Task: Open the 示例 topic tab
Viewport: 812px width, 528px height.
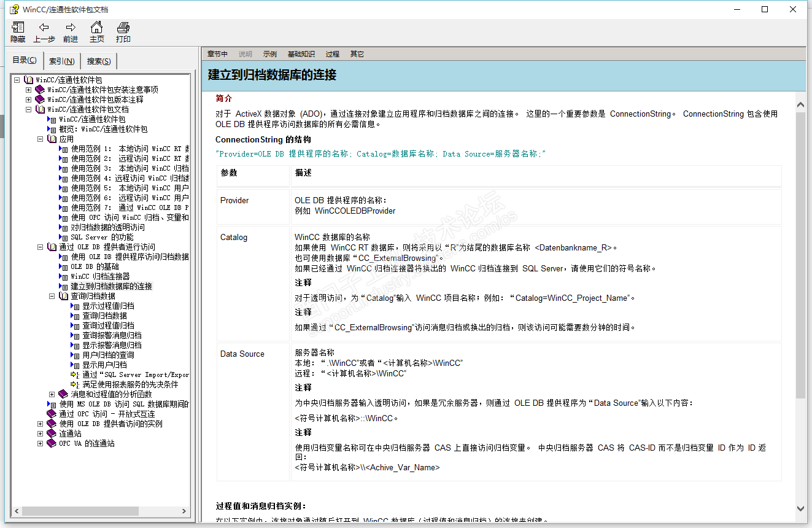Action: (270, 54)
